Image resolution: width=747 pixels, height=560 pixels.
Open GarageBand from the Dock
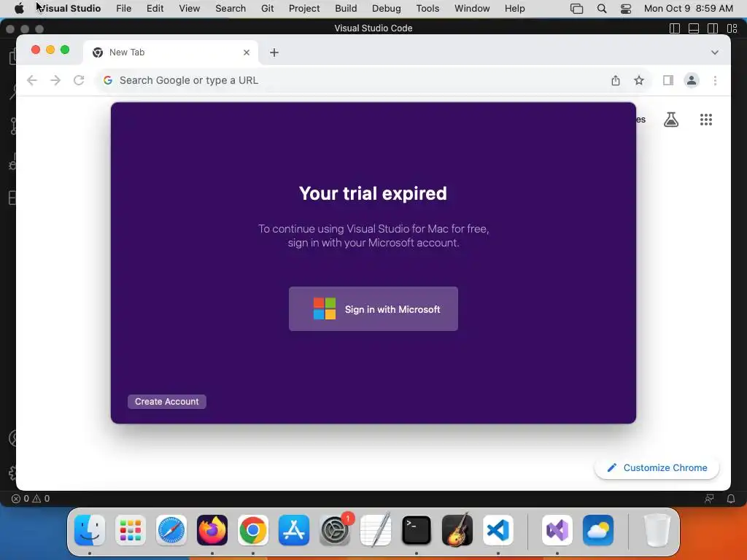point(457,529)
